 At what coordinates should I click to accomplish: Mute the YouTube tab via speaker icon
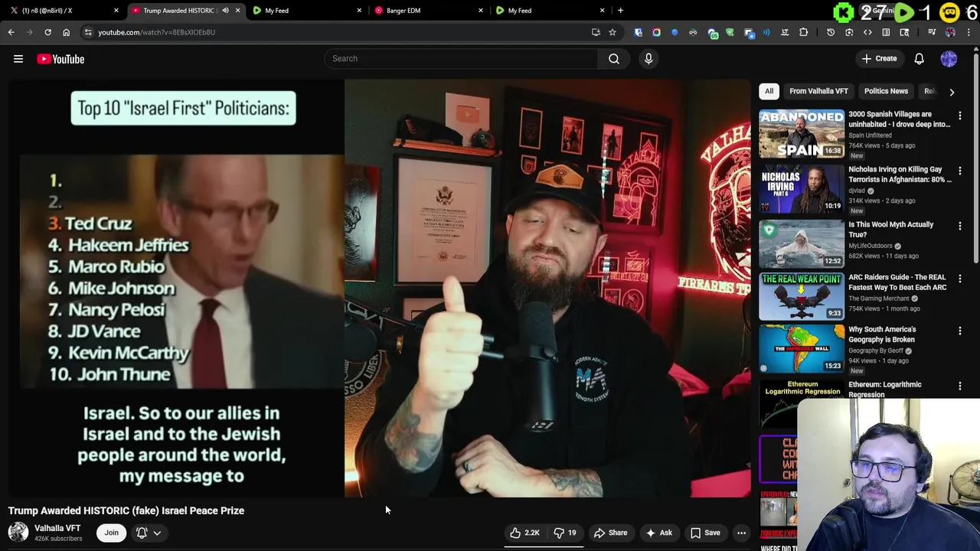pyautogui.click(x=225, y=11)
